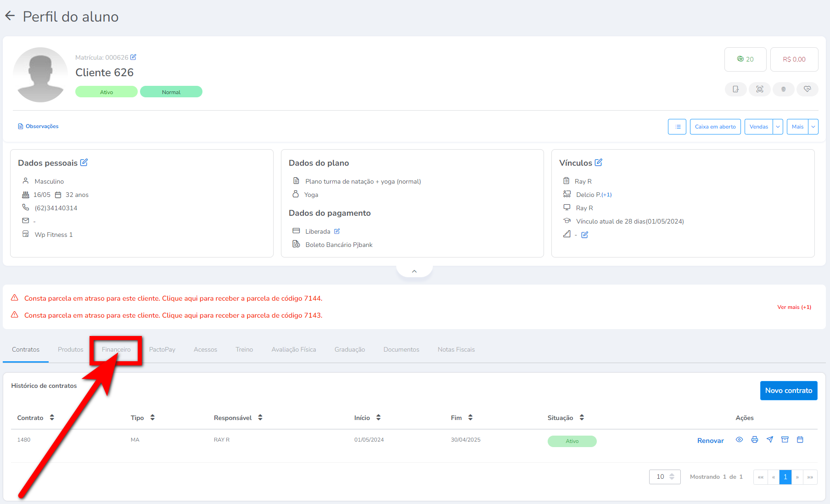Change rows-per-page value stepper
Image resolution: width=830 pixels, height=504 pixels.
[672, 477]
